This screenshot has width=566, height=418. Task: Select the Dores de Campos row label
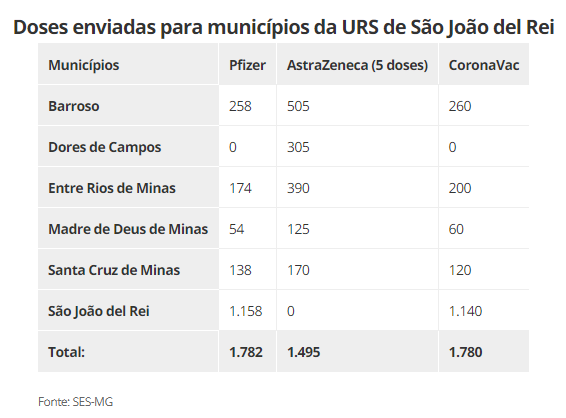105,147
